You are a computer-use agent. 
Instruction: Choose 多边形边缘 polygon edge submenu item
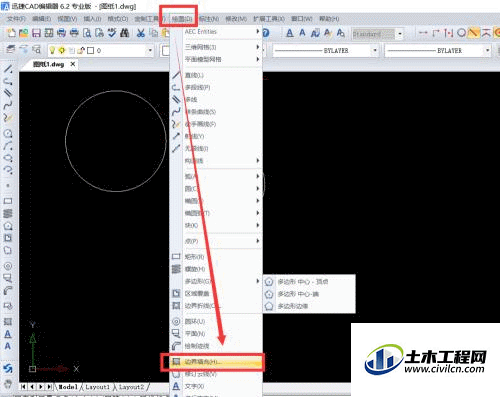pyautogui.click(x=309, y=306)
